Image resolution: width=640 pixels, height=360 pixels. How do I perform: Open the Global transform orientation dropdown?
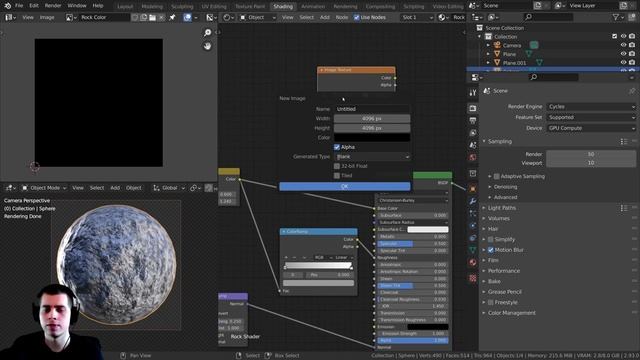pos(169,188)
